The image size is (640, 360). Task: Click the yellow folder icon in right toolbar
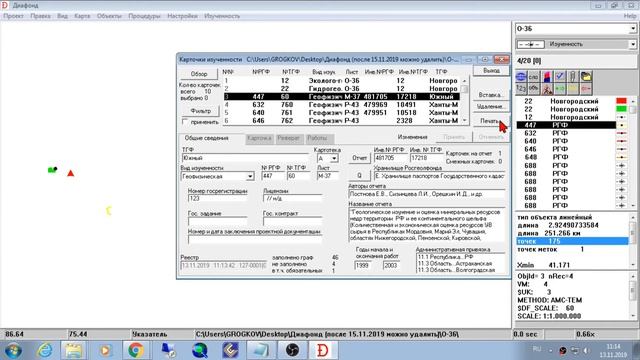(586, 76)
